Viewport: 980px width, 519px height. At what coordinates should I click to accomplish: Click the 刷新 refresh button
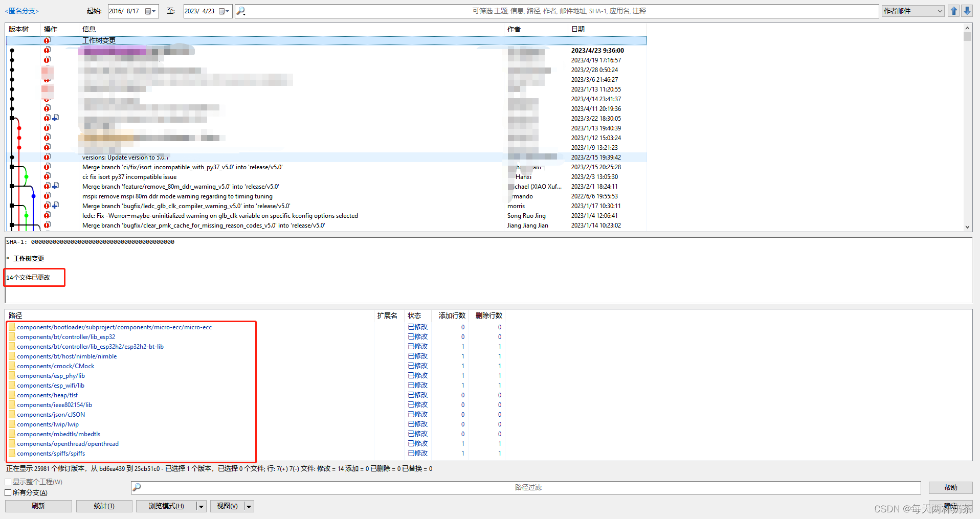[x=38, y=506]
